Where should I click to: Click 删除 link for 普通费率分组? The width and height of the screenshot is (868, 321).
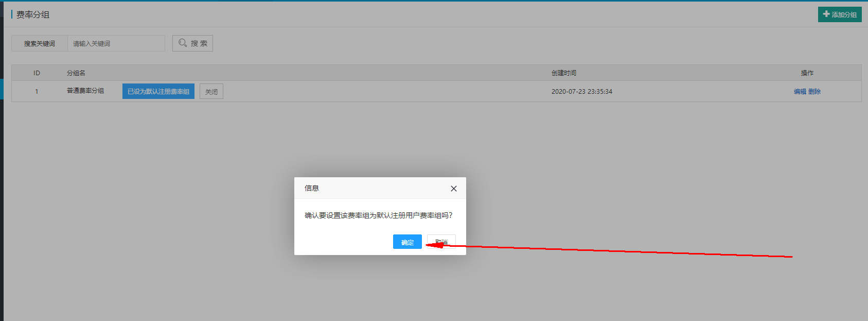pos(814,91)
